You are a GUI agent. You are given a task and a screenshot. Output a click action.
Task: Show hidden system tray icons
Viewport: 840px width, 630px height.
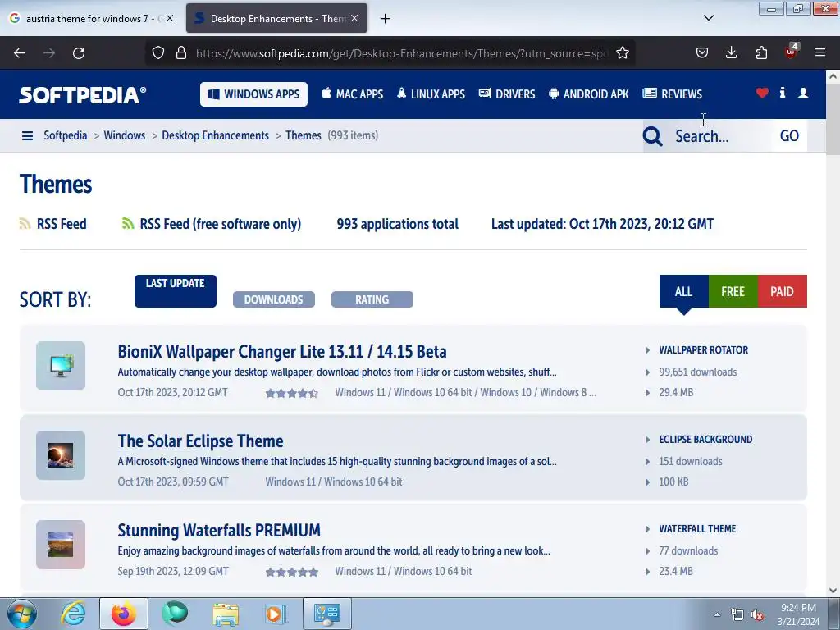point(717,614)
